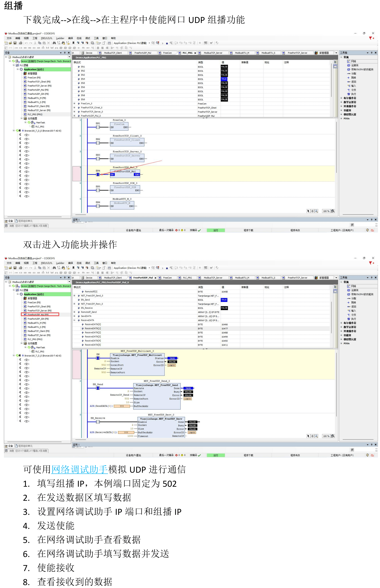Click blue Stop square in upper CODESYS toolbar
This screenshot has width=380, height=588.
point(167,43)
